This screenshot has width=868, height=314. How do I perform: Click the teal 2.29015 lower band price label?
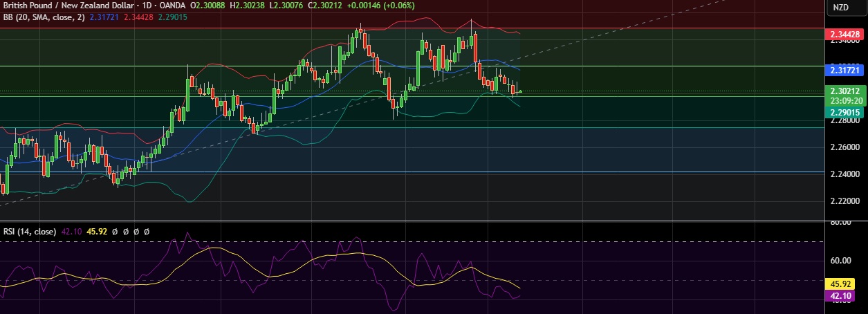[844, 111]
